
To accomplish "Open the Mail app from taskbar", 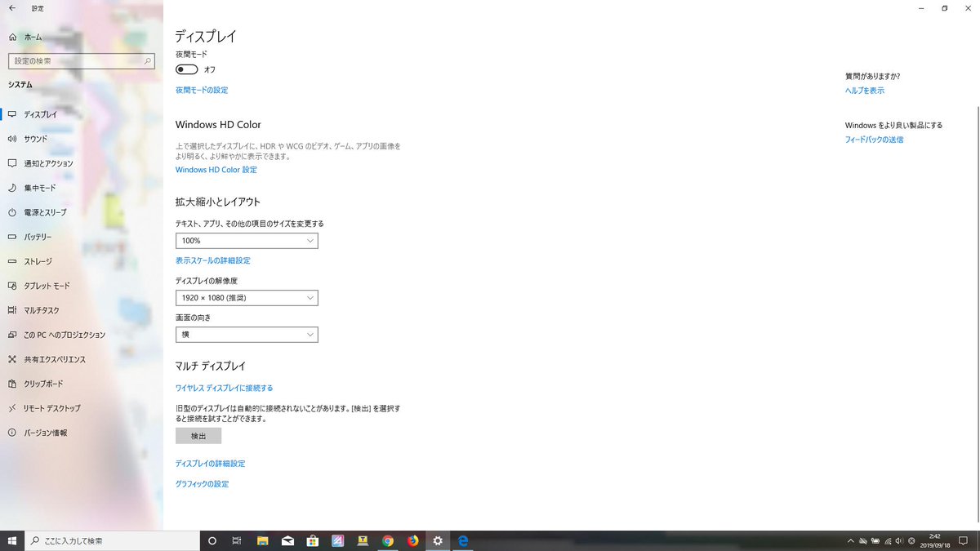I will tap(287, 540).
